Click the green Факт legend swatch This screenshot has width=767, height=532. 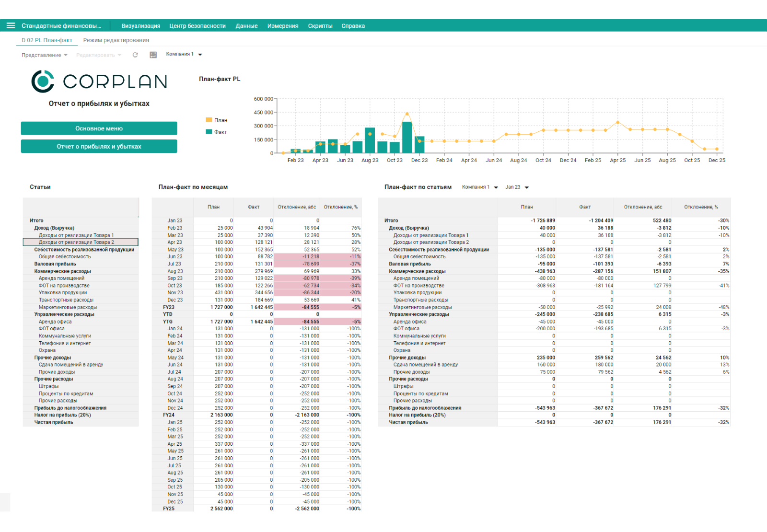[209, 132]
